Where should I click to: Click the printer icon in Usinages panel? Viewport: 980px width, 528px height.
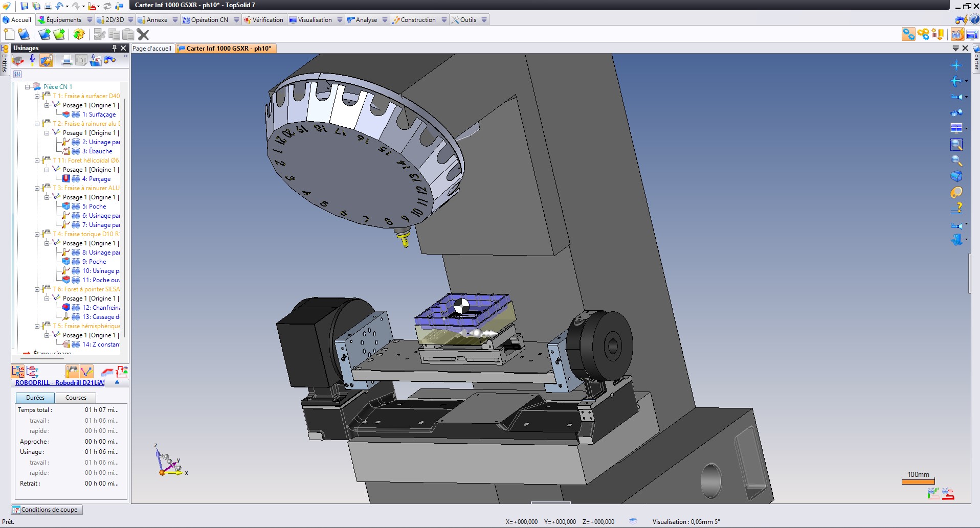(x=66, y=60)
